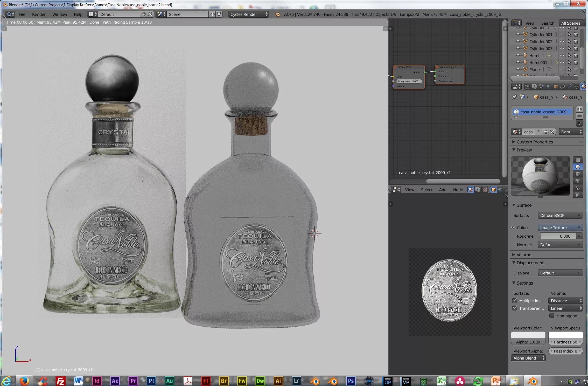Toggle Hemi.001 lamp visibility
The width and height of the screenshot is (588, 386).
coord(562,63)
